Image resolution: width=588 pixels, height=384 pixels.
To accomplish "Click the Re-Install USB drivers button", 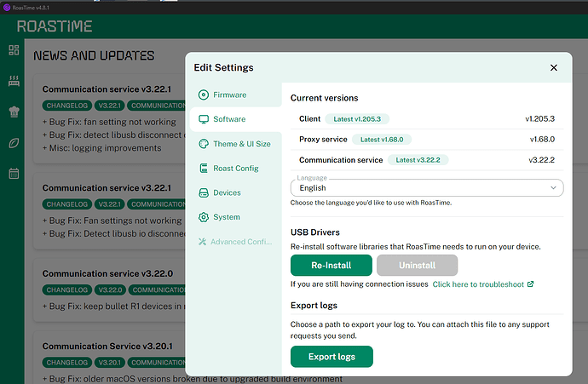I will (331, 266).
